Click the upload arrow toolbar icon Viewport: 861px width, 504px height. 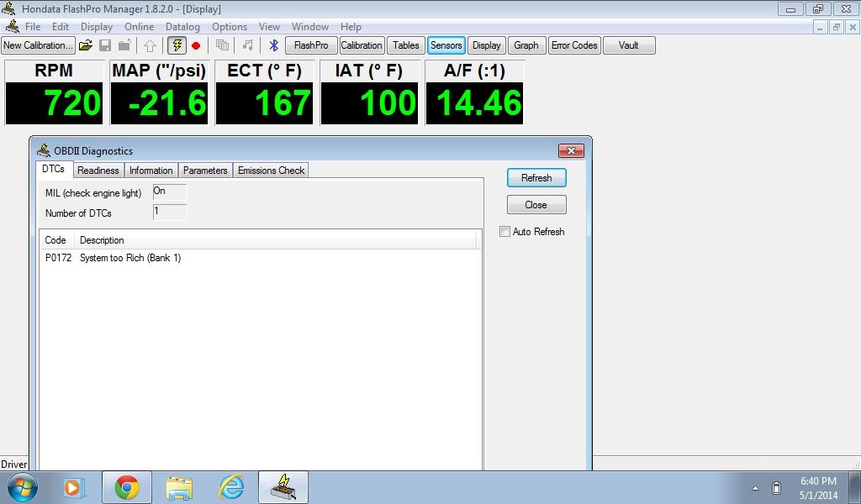coord(150,45)
